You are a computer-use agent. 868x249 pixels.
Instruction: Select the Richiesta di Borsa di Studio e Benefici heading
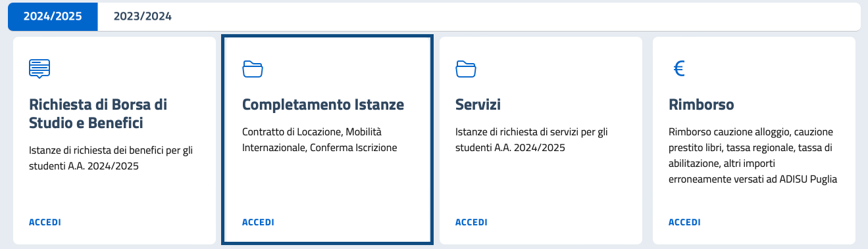point(98,114)
